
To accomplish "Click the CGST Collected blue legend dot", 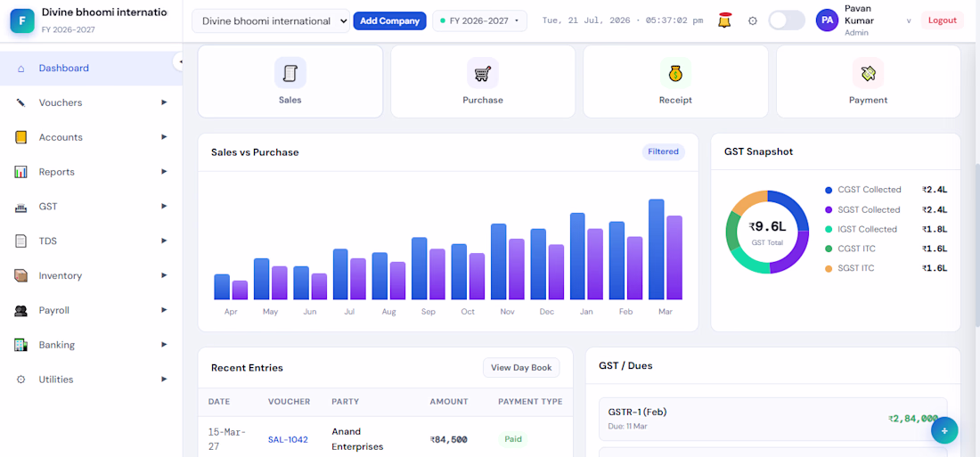I will click(x=829, y=190).
